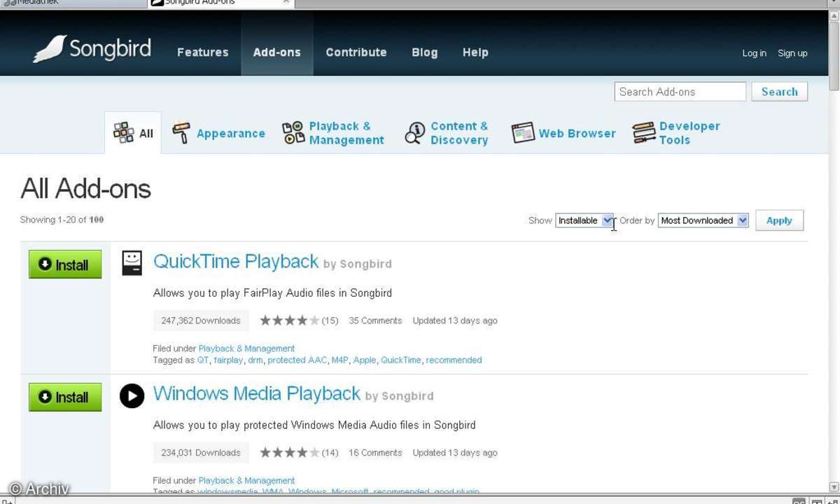Open the All add-ons category icon

click(x=123, y=133)
